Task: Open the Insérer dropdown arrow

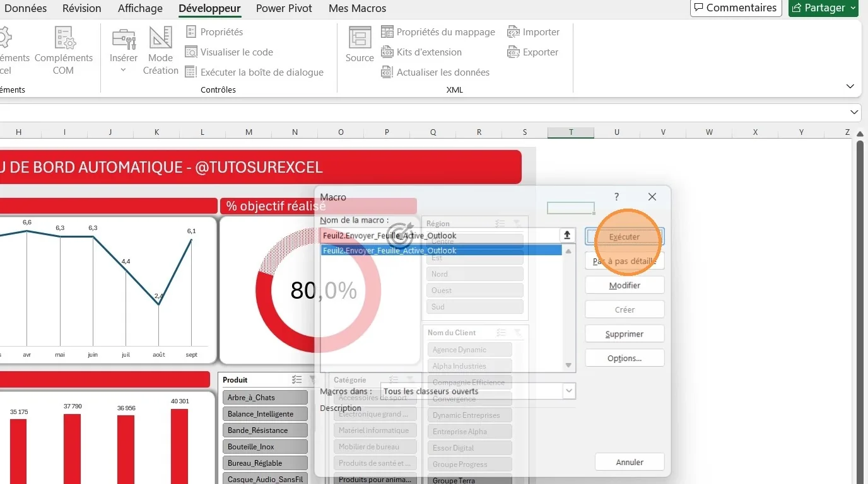Action: [124, 70]
